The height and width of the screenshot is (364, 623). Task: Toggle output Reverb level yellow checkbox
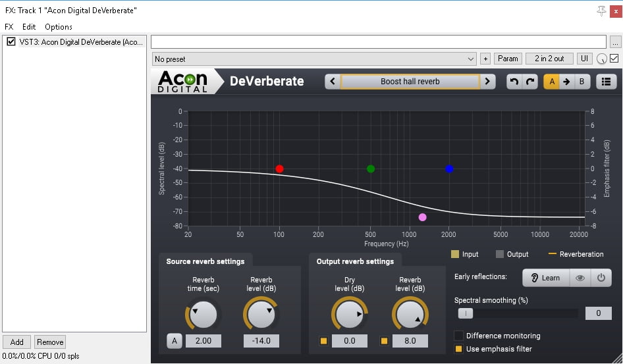click(384, 341)
